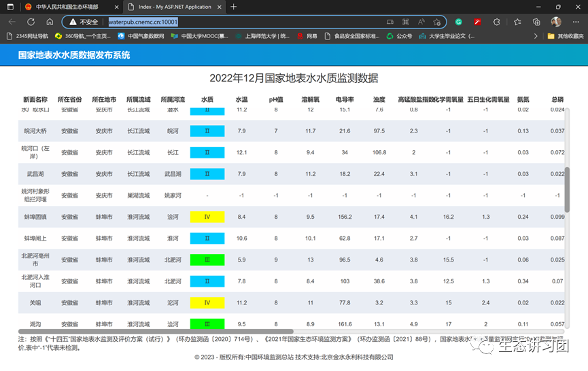Open the Grammarly extension icon
588x371 pixels.
pos(458,22)
